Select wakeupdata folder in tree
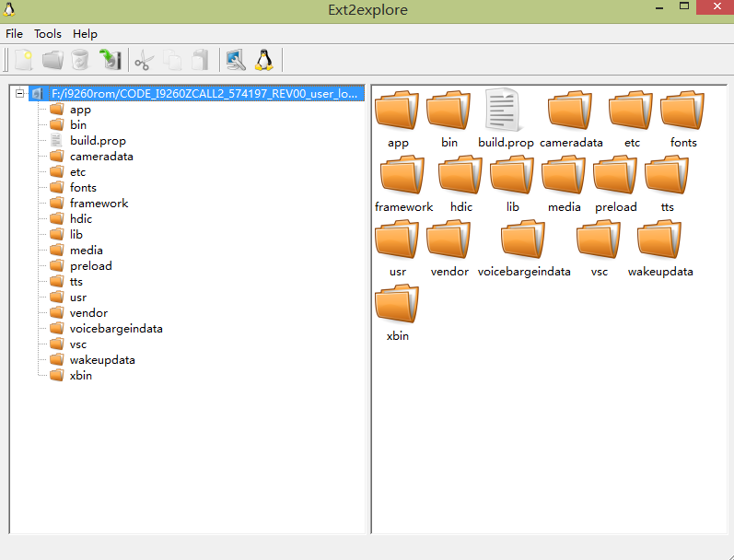This screenshot has height=560, width=734. point(92,360)
